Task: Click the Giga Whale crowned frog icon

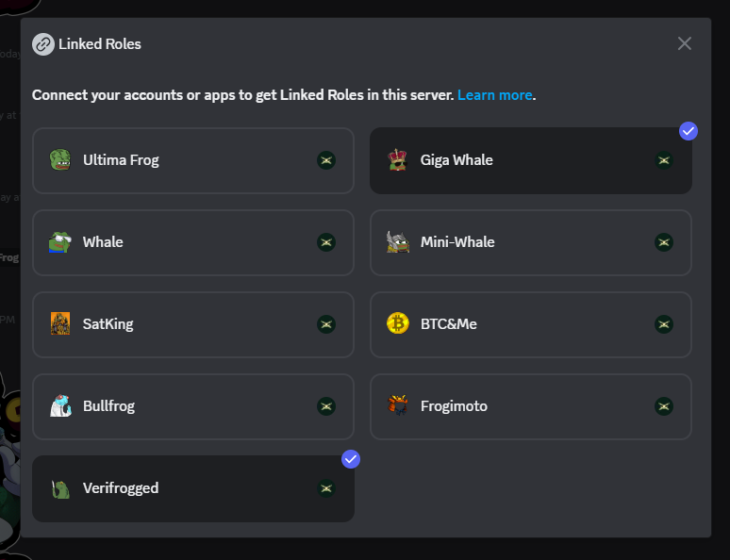Action: [x=397, y=160]
